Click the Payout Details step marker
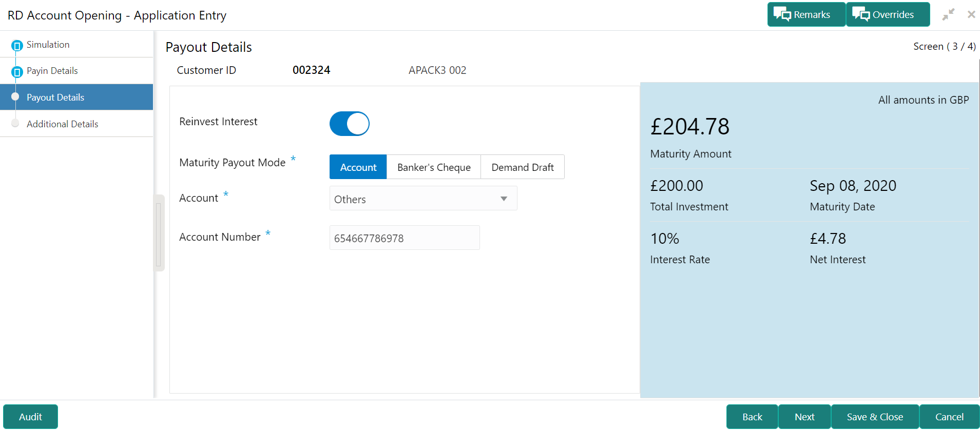Viewport: 980px width, 430px height. 15,96
